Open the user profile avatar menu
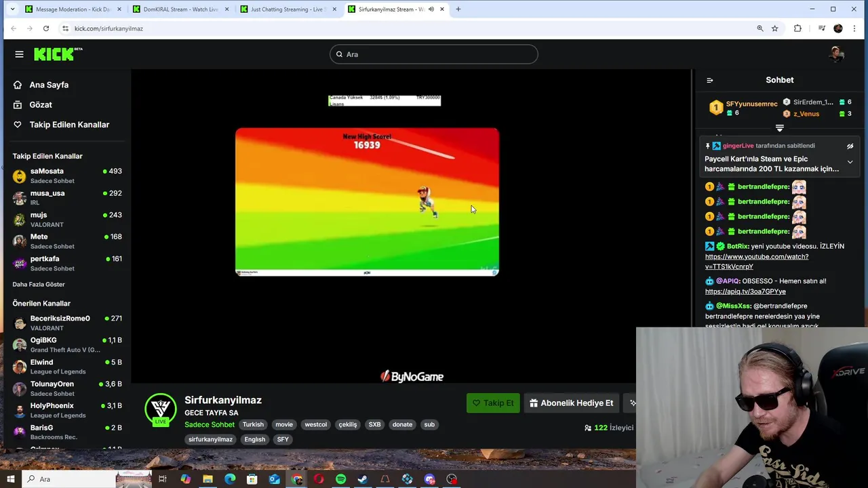This screenshot has width=868, height=488. point(837,54)
